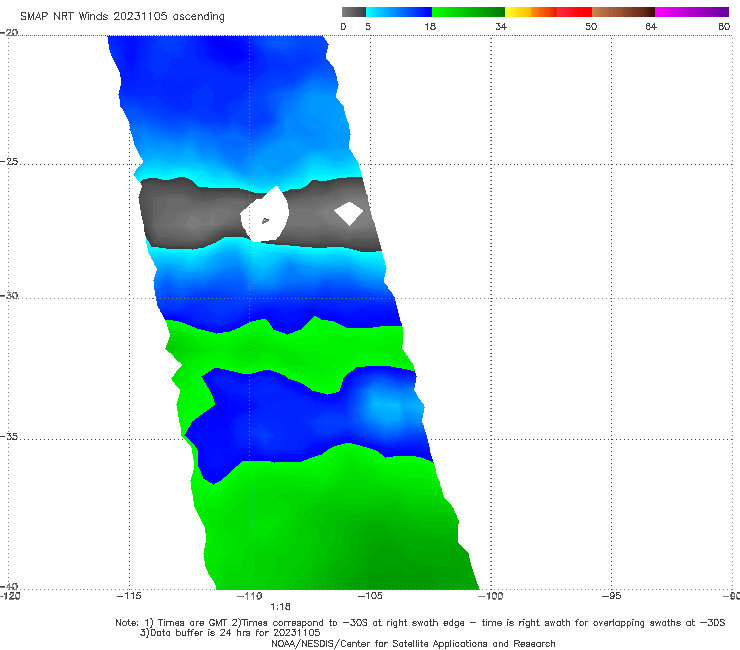The width and height of the screenshot is (740, 650).
Task: Click the large white no-data patch in the gray band
Action: (264, 215)
